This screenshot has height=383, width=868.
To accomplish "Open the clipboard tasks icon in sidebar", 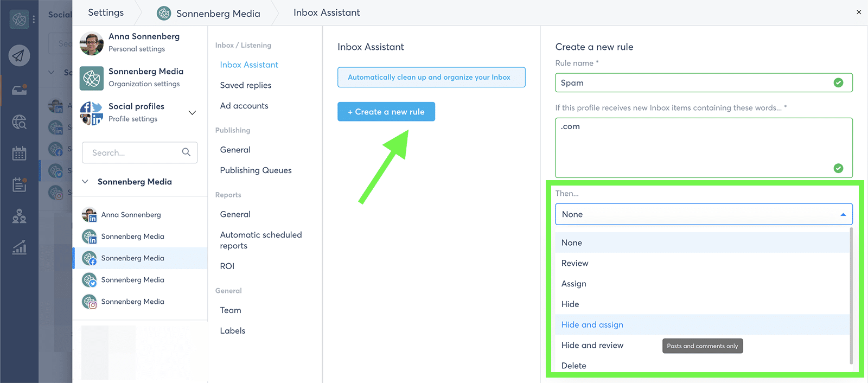I will coord(20,185).
